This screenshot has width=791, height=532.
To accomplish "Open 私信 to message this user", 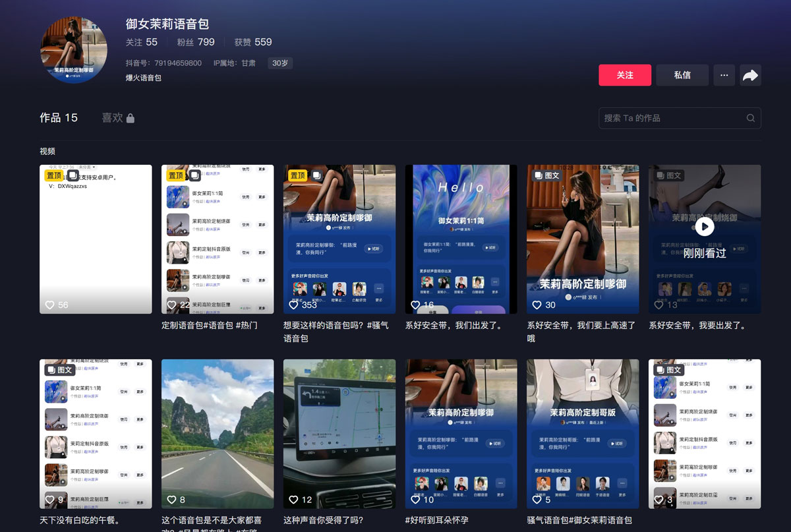I will (682, 75).
